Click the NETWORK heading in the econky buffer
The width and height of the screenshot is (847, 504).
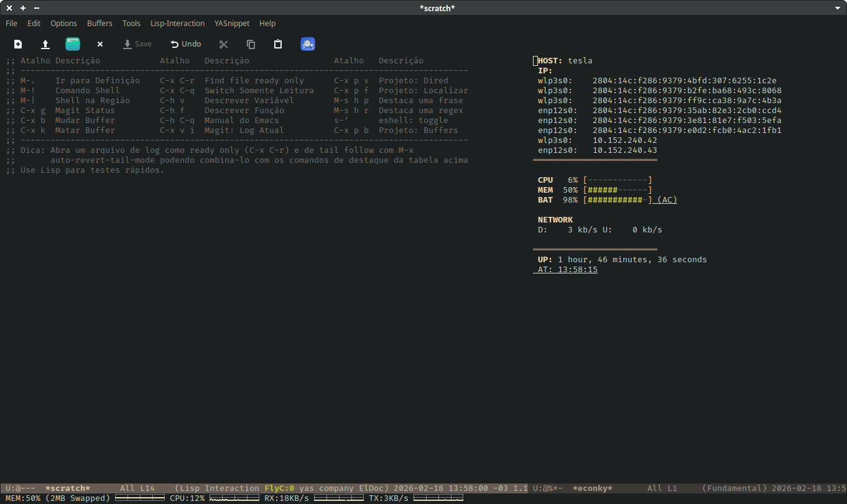[x=555, y=220]
